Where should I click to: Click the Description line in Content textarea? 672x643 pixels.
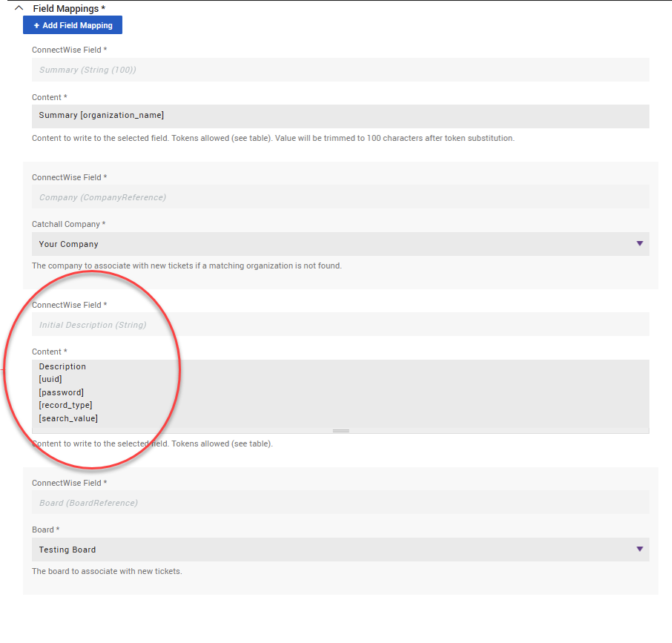[x=63, y=366]
